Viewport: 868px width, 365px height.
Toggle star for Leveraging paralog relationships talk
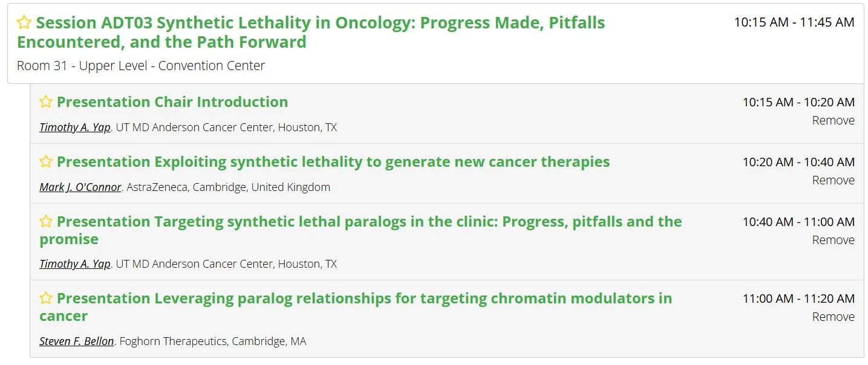click(46, 298)
